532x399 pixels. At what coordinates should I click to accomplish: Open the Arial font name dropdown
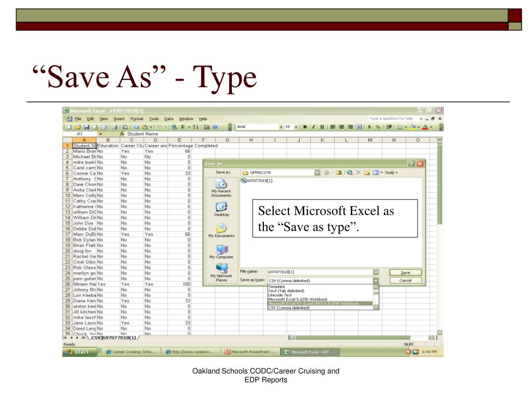281,127
